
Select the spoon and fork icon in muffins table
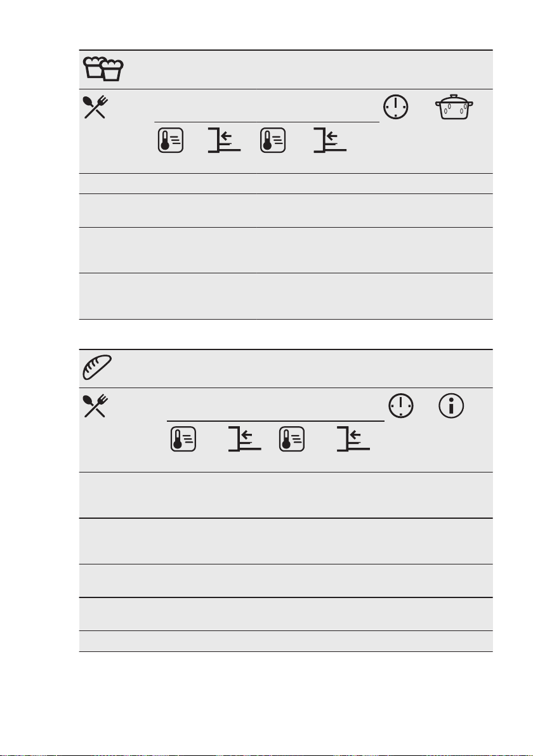[96, 107]
